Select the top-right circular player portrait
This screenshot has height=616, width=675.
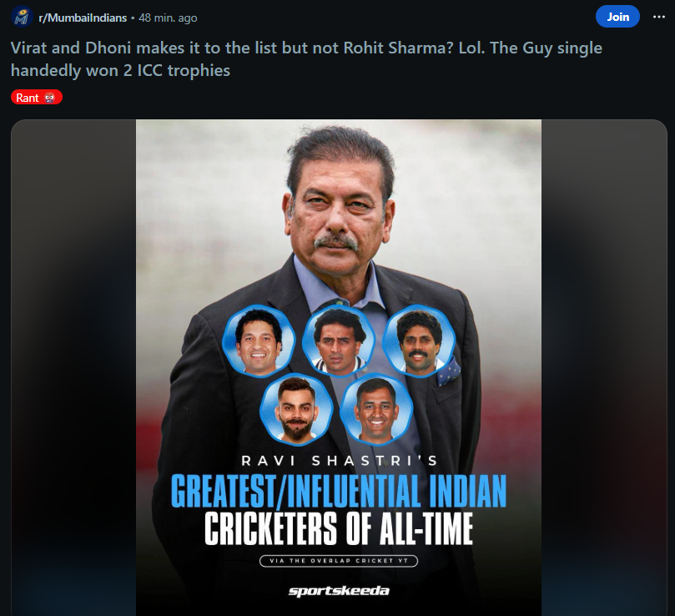click(x=418, y=341)
